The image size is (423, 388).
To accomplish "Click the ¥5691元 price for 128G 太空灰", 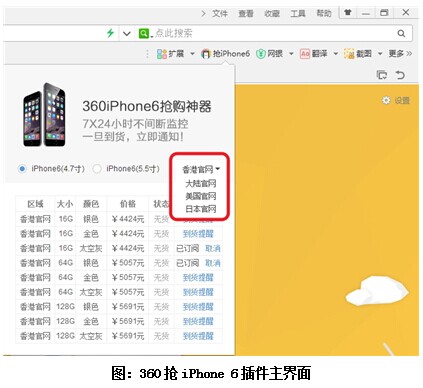I will 128,336.
